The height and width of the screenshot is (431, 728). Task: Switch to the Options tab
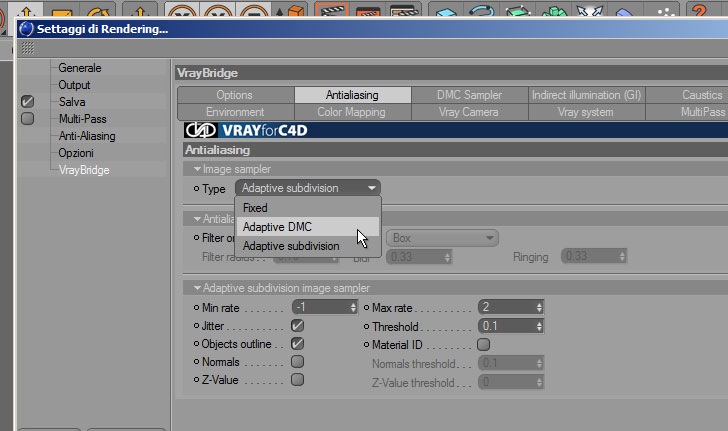pyautogui.click(x=236, y=95)
